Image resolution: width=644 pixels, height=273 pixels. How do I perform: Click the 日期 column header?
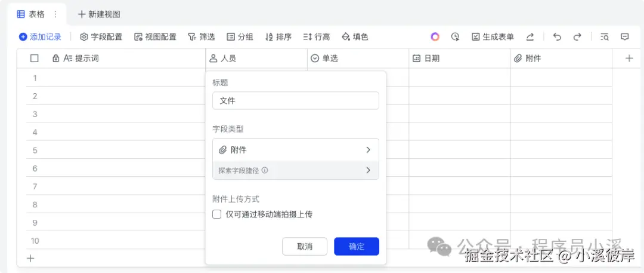pyautogui.click(x=460, y=59)
